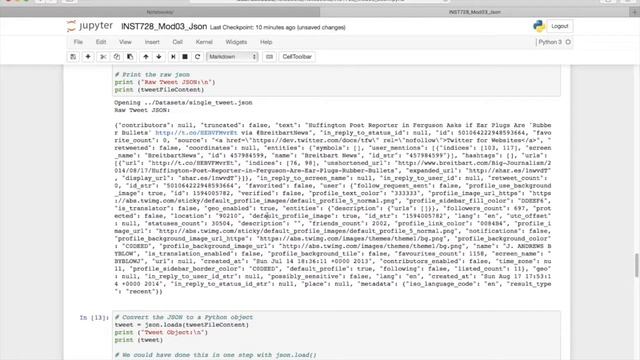Open cell type Markdown dropdown
The width and height of the screenshot is (640, 360).
point(232,57)
